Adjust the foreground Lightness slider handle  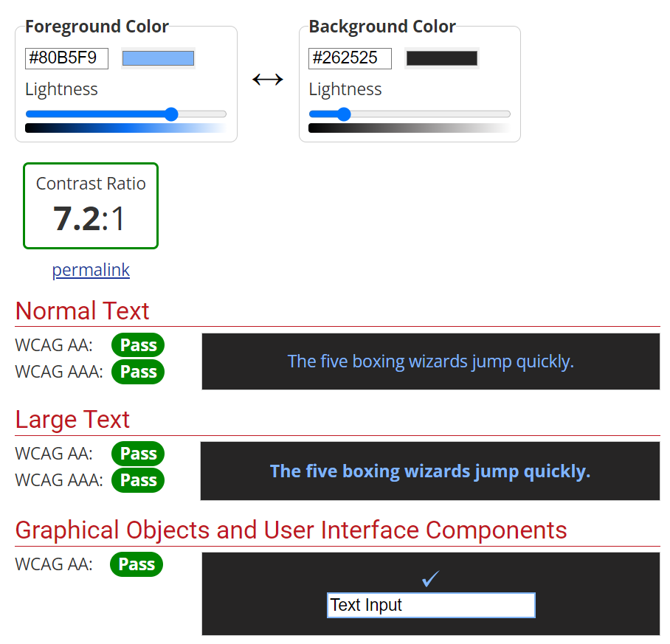click(171, 114)
